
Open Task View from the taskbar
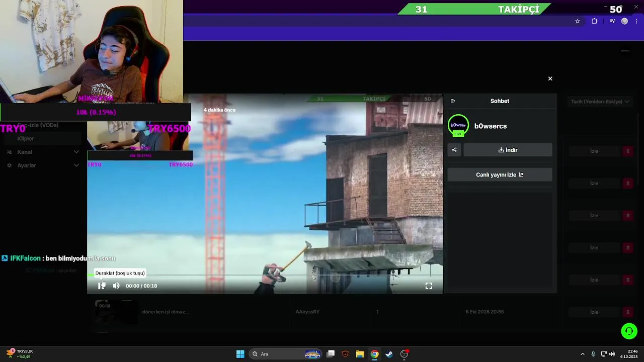(331, 354)
